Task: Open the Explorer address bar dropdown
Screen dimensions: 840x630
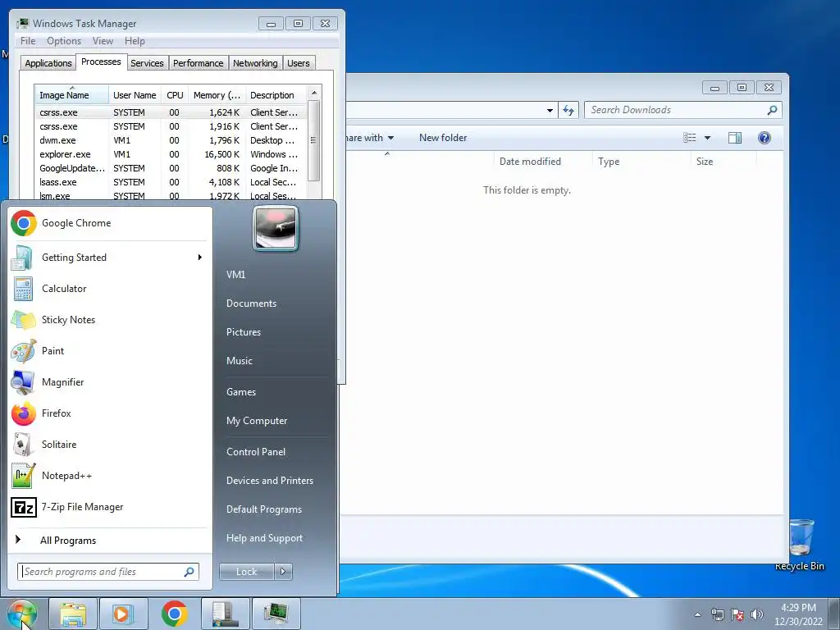Action: coord(550,111)
